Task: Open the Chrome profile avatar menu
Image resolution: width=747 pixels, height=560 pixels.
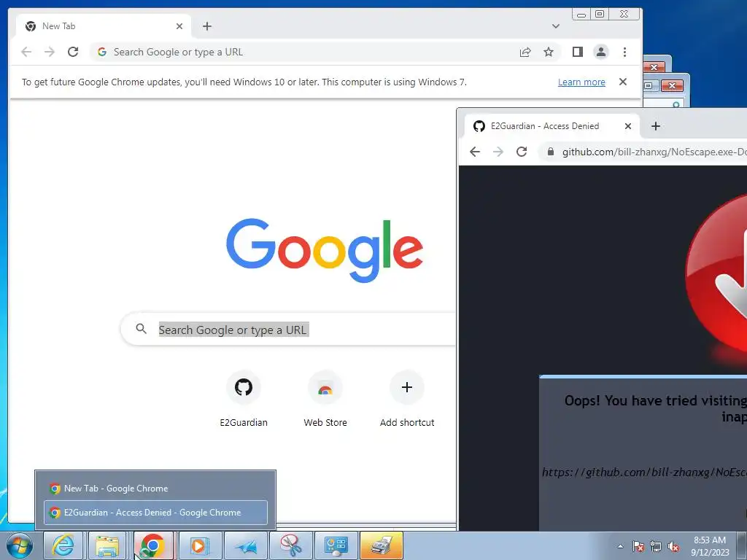Action: pyautogui.click(x=601, y=52)
